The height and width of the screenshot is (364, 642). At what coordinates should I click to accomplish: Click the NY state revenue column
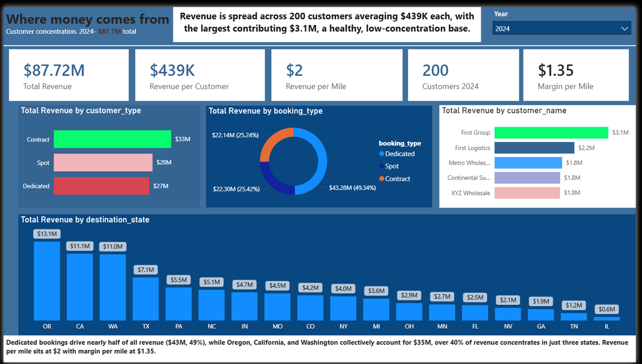[x=343, y=308]
